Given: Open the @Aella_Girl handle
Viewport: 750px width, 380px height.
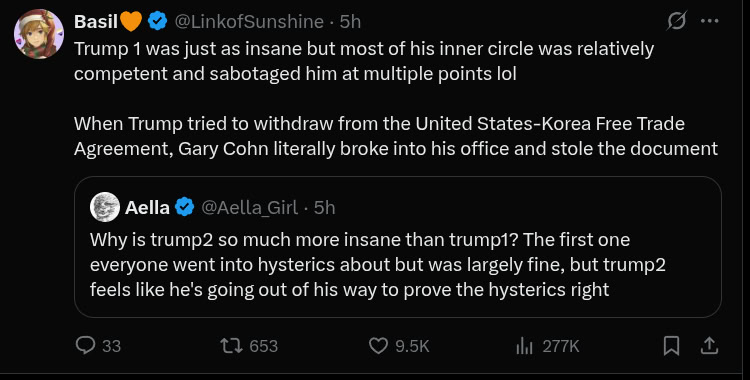Looking at the screenshot, I should 249,208.
